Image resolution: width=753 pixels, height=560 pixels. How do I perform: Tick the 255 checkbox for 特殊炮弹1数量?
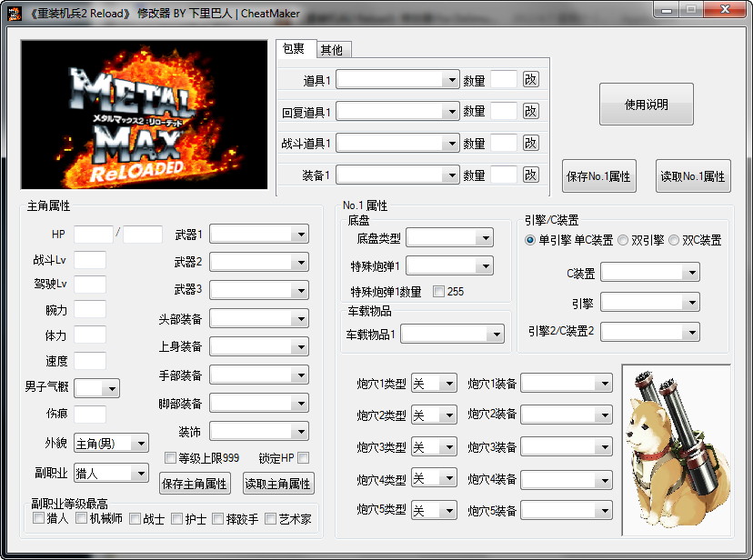pyautogui.click(x=439, y=292)
